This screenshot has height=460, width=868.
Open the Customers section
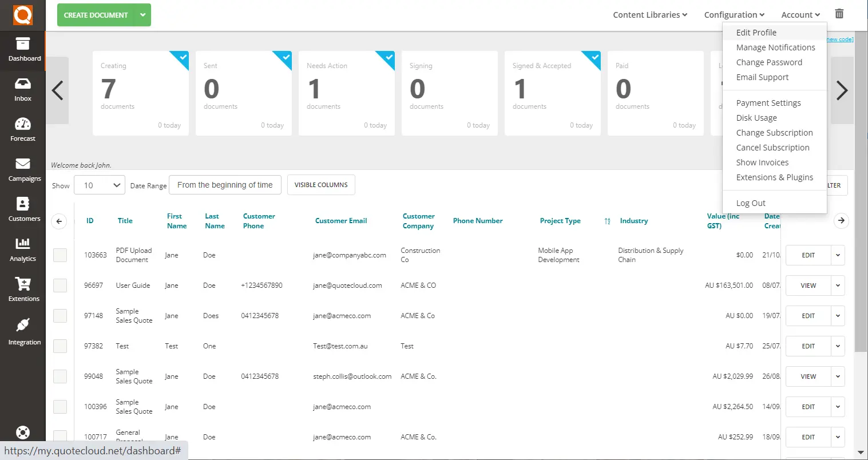(x=23, y=210)
